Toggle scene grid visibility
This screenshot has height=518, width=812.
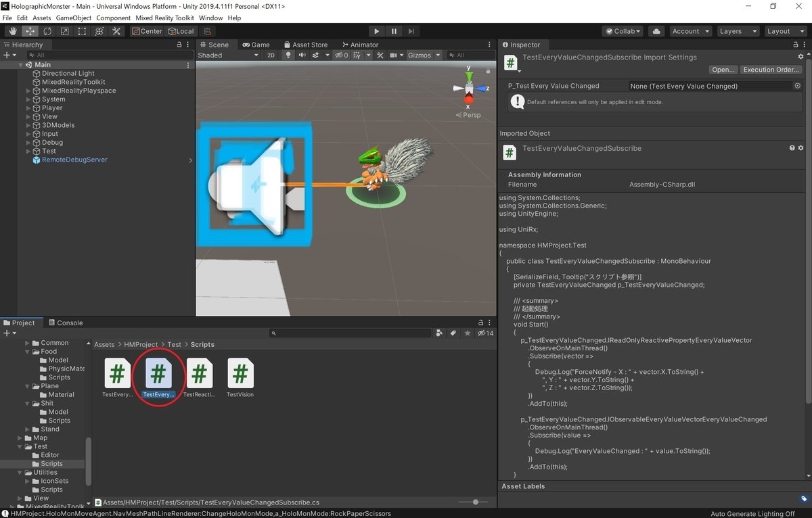coord(357,55)
